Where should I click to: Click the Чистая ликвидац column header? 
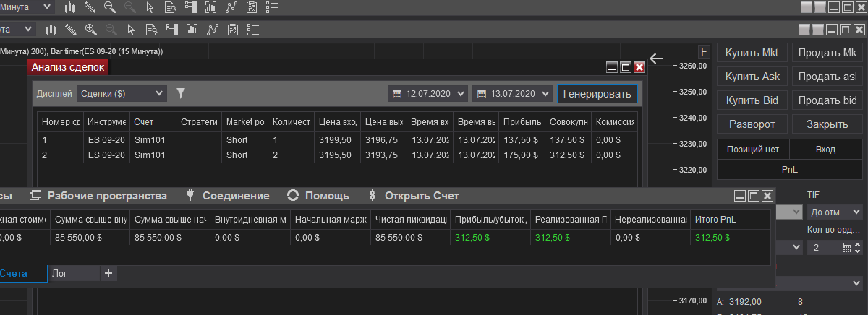click(409, 220)
